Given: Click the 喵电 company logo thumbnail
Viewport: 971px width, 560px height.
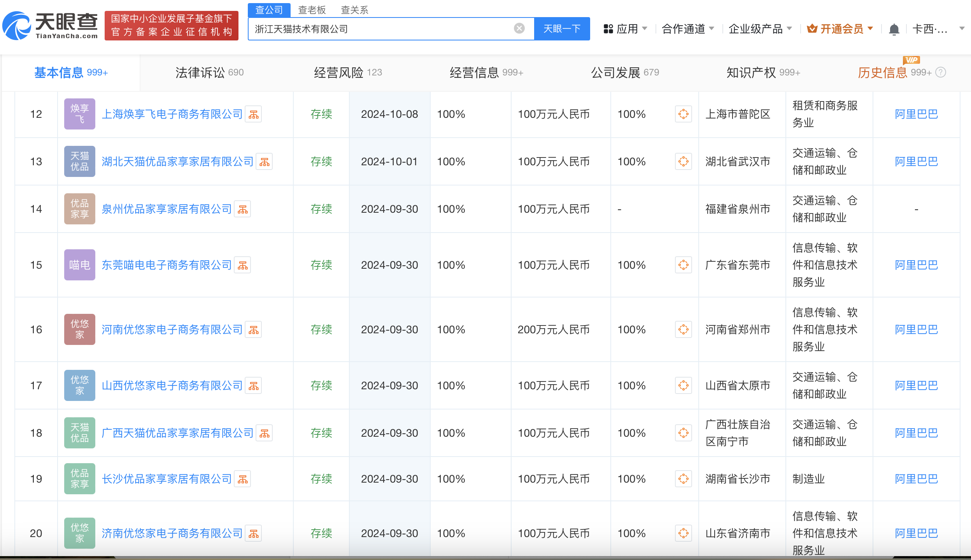Looking at the screenshot, I should pyautogui.click(x=80, y=265).
